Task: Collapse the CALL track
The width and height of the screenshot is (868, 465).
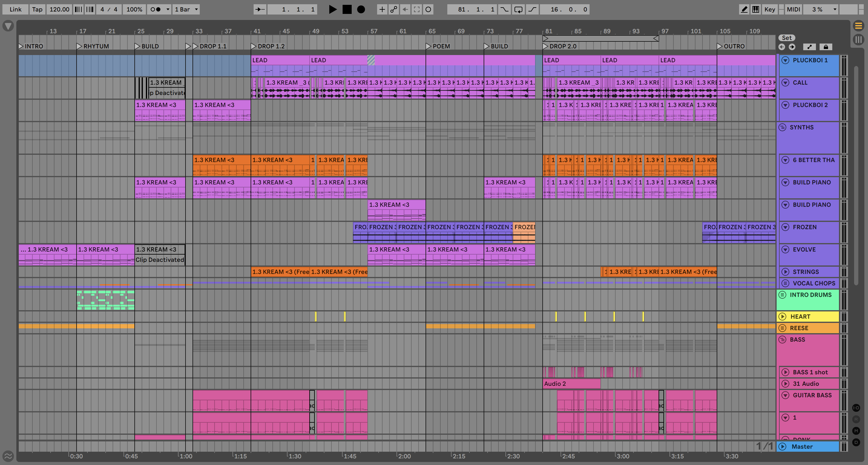Action: pos(785,83)
